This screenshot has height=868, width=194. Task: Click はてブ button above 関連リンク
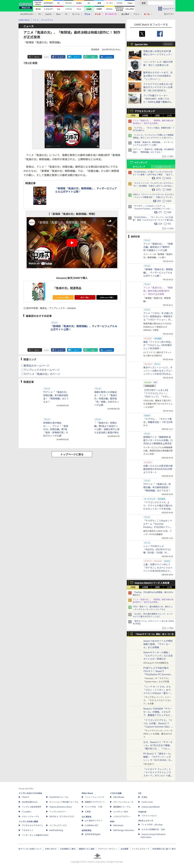(74, 350)
